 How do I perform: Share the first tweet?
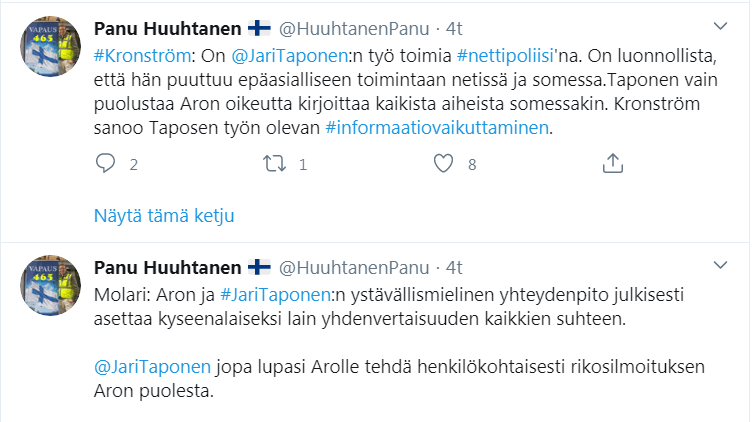pos(612,162)
